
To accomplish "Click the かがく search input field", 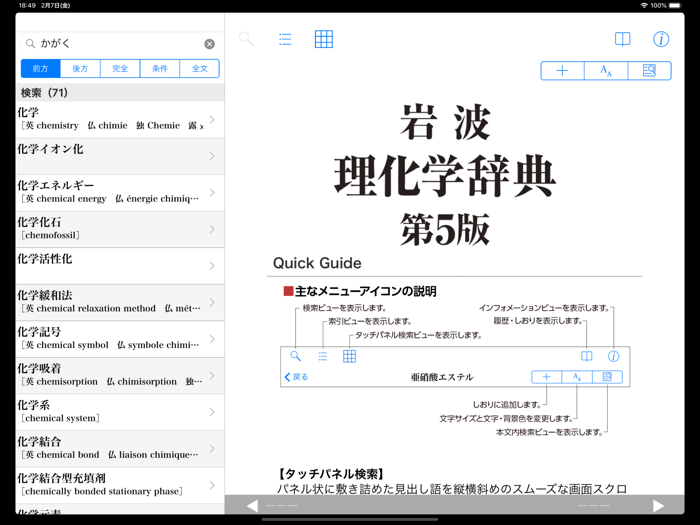I will (119, 43).
